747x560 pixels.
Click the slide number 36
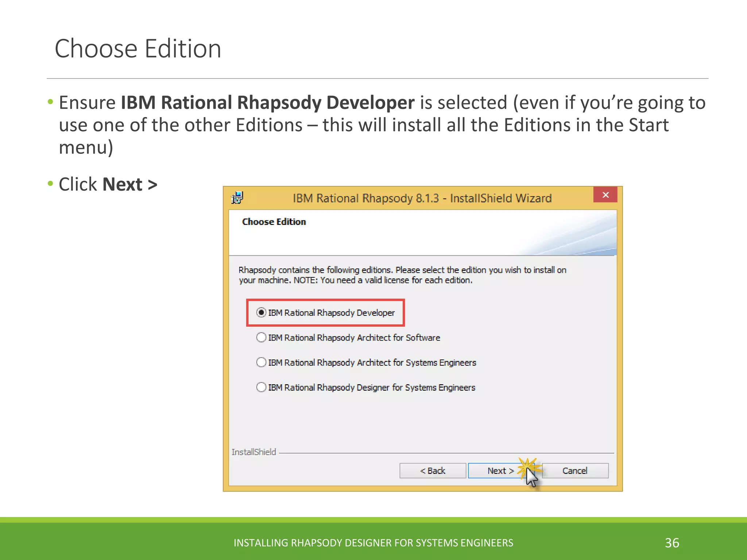pos(672,543)
